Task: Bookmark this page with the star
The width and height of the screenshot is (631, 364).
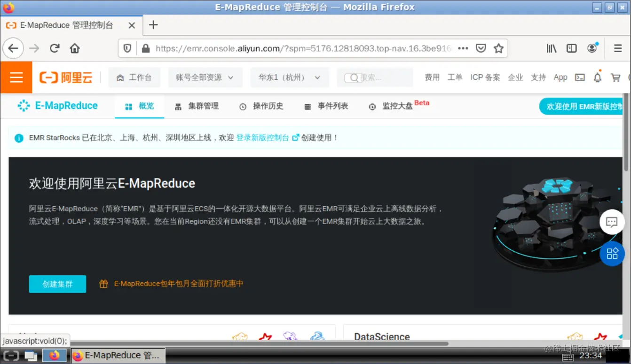Action: pos(498,48)
